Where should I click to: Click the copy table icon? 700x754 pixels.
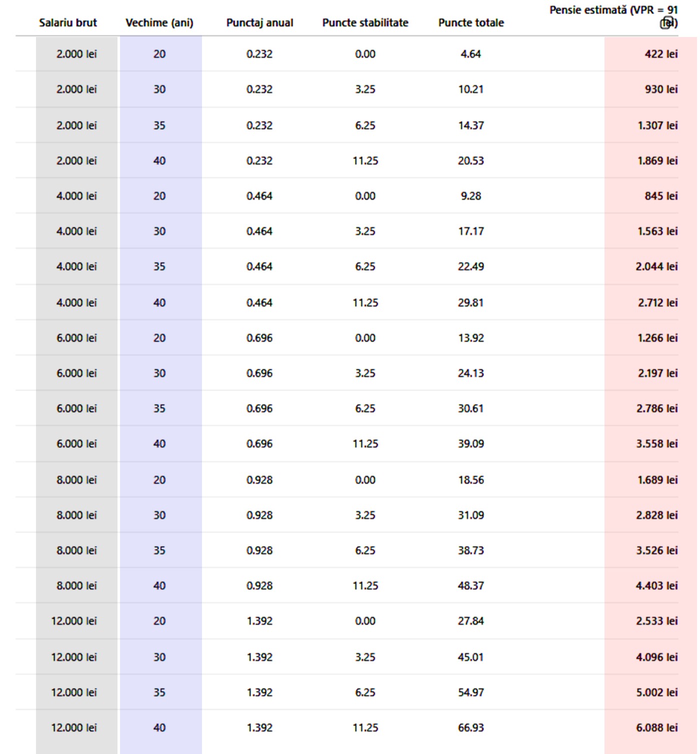pyautogui.click(x=666, y=23)
